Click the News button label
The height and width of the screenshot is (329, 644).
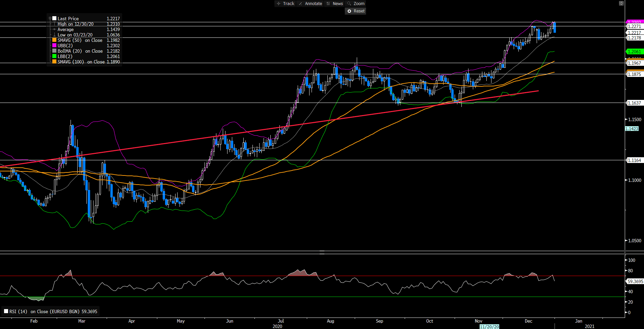click(x=338, y=3)
